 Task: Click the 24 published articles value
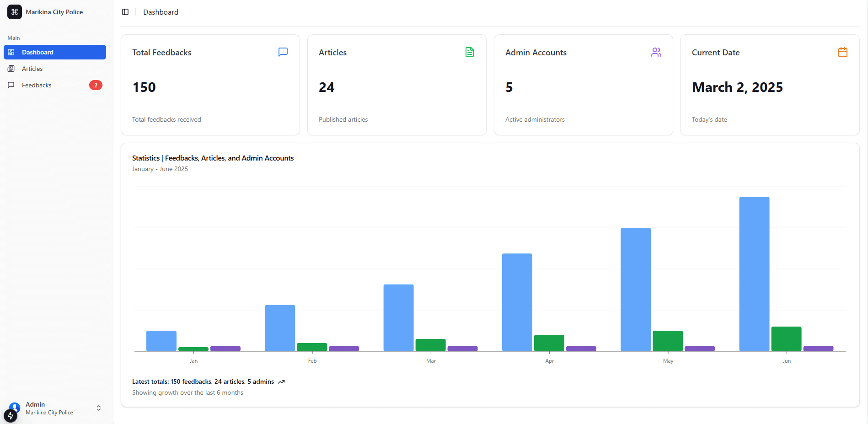tap(327, 87)
